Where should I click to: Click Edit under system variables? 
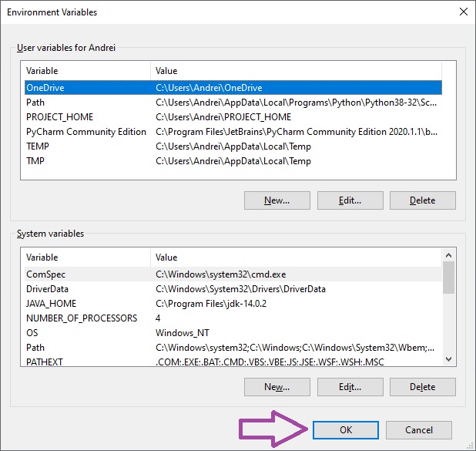coord(350,387)
